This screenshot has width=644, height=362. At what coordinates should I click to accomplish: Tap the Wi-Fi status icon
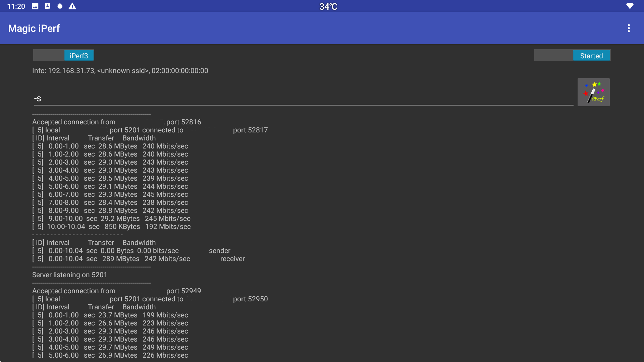pyautogui.click(x=630, y=6)
